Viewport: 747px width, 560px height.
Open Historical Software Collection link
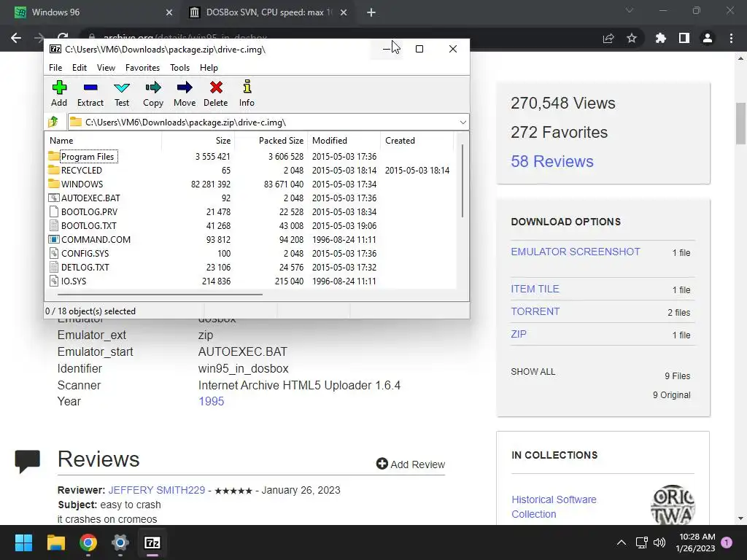pos(554,507)
